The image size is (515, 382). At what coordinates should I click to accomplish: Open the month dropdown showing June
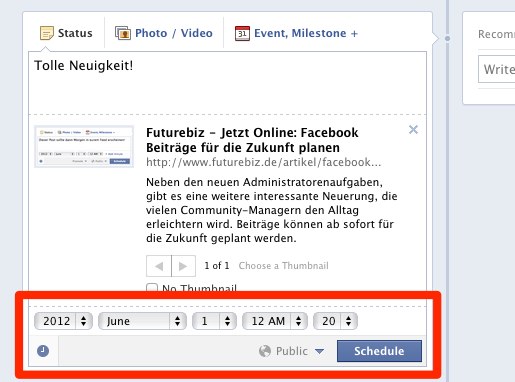click(142, 321)
